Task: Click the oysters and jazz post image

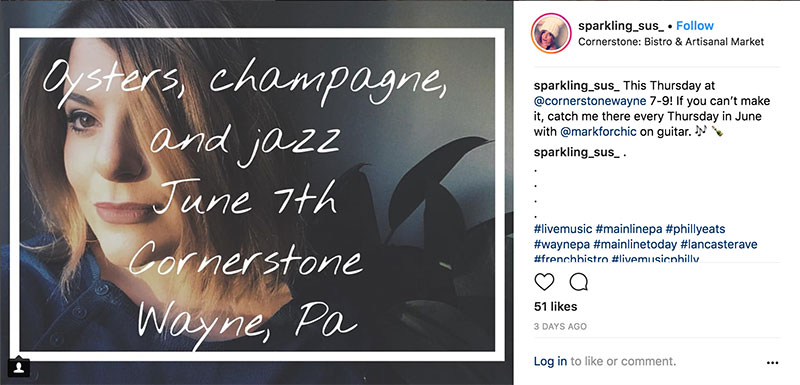Action: point(257,194)
